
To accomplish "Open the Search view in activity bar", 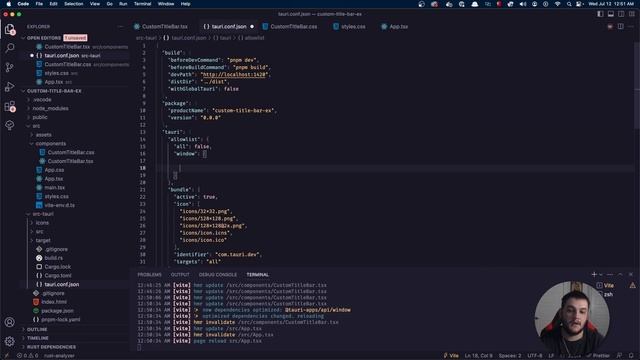I will [9, 48].
